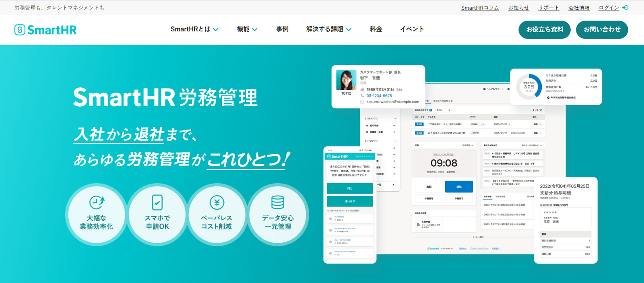Expand the SmartHRとは menu
The width and height of the screenshot is (644, 283).
tap(194, 29)
